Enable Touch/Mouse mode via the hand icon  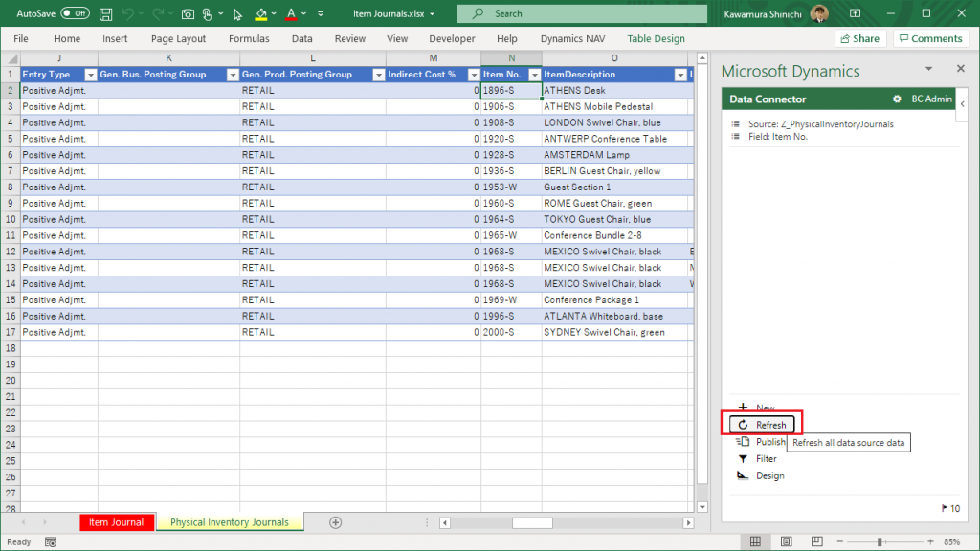(208, 13)
